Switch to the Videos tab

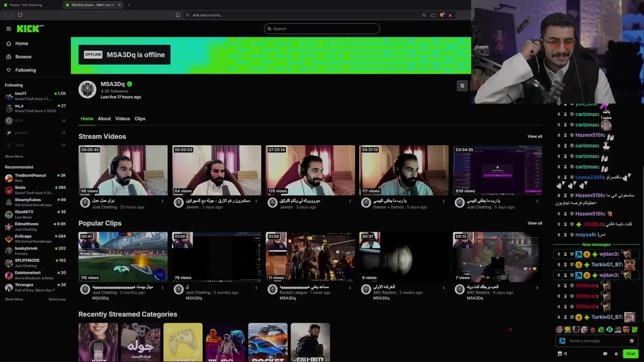coord(122,119)
